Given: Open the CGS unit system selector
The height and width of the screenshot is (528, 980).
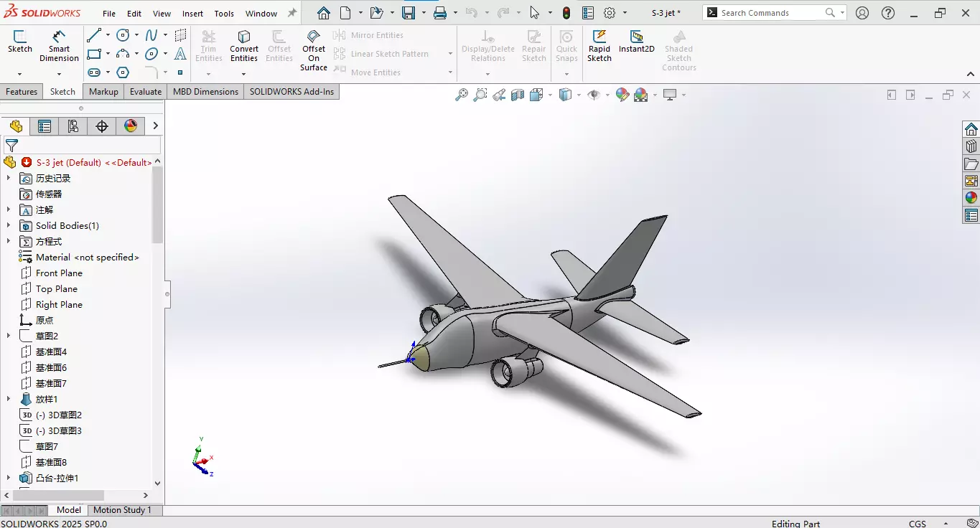Looking at the screenshot, I should [918, 524].
